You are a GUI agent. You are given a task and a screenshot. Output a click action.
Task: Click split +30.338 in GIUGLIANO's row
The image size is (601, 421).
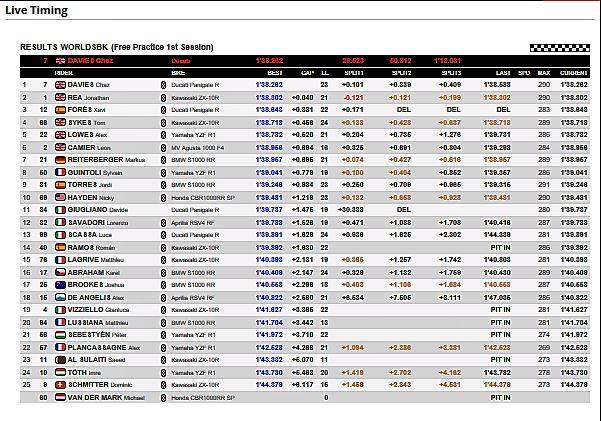[x=351, y=210]
